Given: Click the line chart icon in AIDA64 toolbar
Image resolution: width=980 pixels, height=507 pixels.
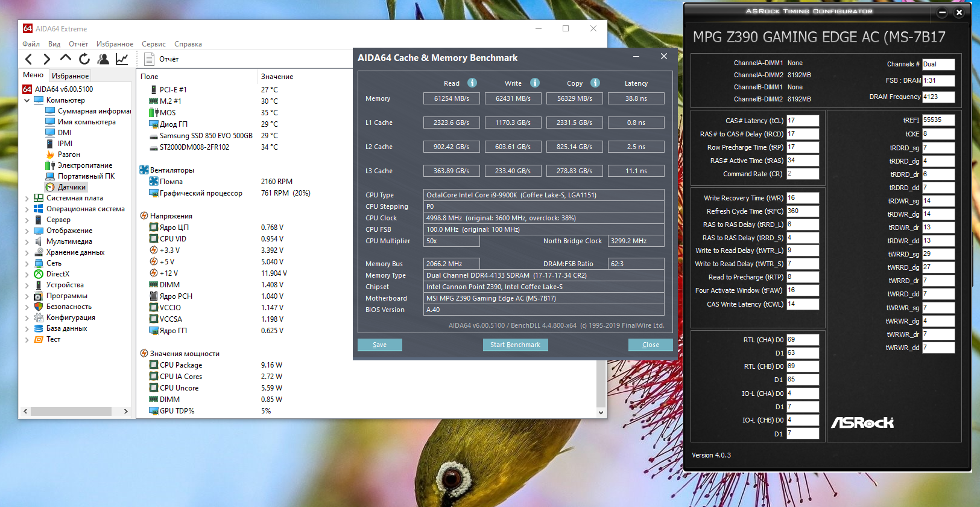Looking at the screenshot, I should click(122, 59).
